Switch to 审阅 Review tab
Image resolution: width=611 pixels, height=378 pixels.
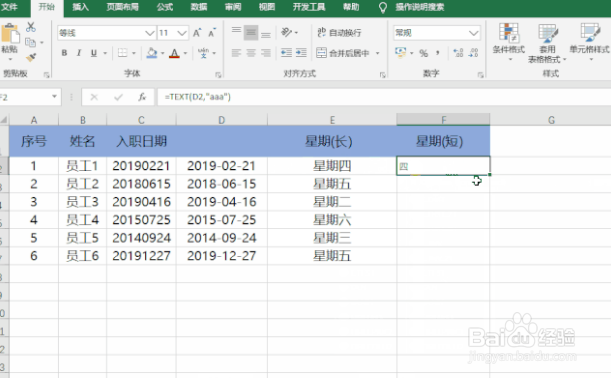(233, 7)
